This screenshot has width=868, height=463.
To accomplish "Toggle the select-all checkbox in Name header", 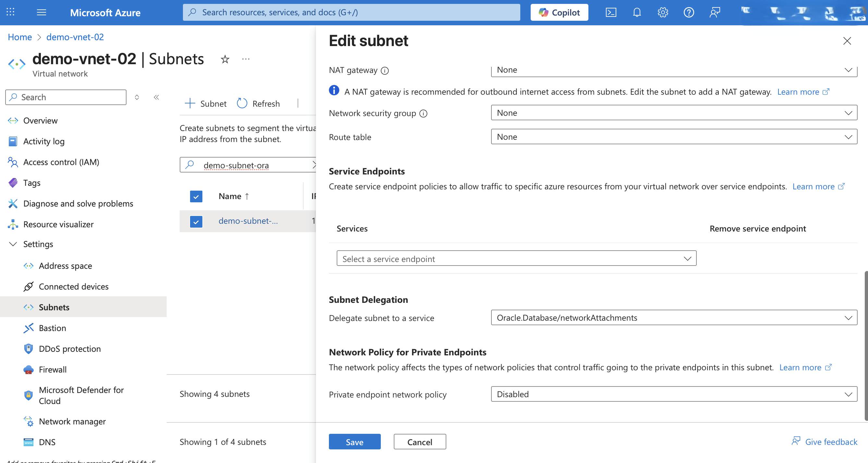I will (196, 196).
